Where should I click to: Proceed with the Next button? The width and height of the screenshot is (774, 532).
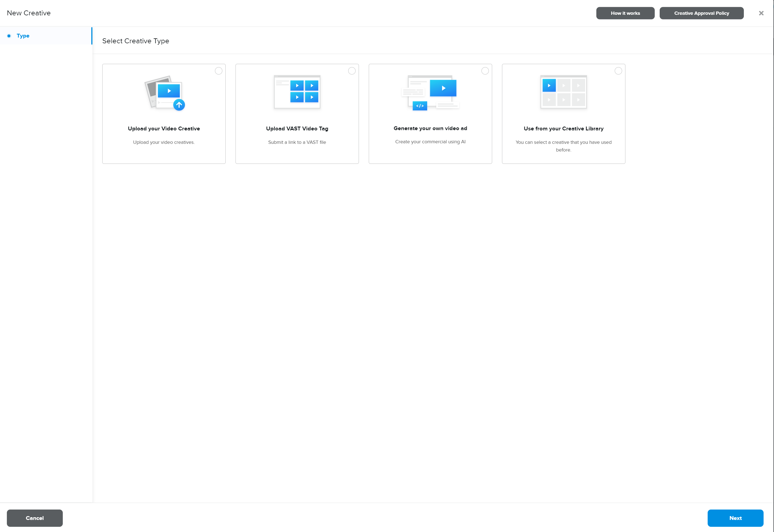pos(735,518)
